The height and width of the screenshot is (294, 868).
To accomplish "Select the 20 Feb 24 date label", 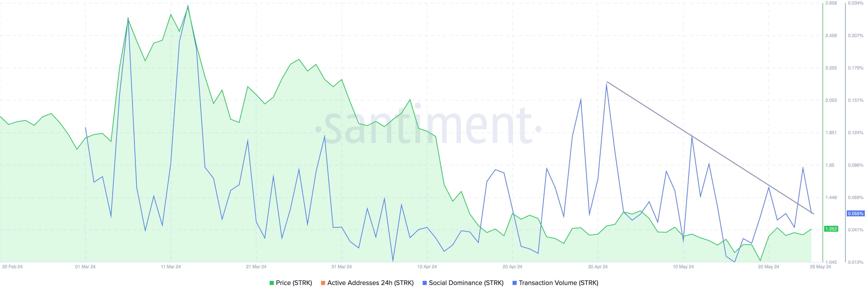I will (12, 267).
